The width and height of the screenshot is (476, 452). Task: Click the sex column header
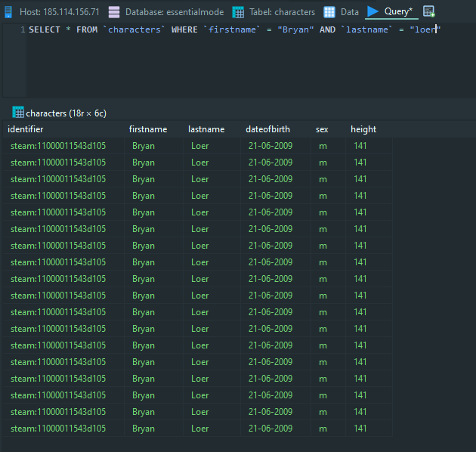[322, 129]
